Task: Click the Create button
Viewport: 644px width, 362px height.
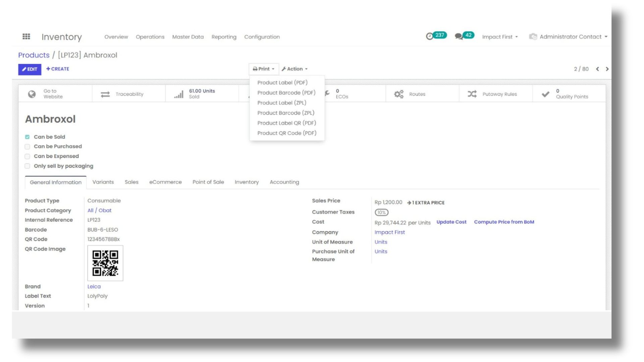Action: (x=58, y=69)
